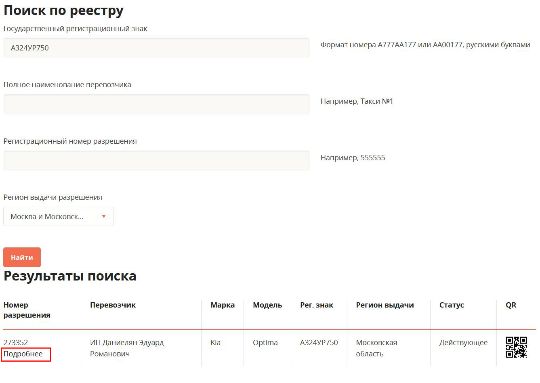The image size is (540, 383).
Task: Focus the carrier full name input field
Action: point(156,104)
